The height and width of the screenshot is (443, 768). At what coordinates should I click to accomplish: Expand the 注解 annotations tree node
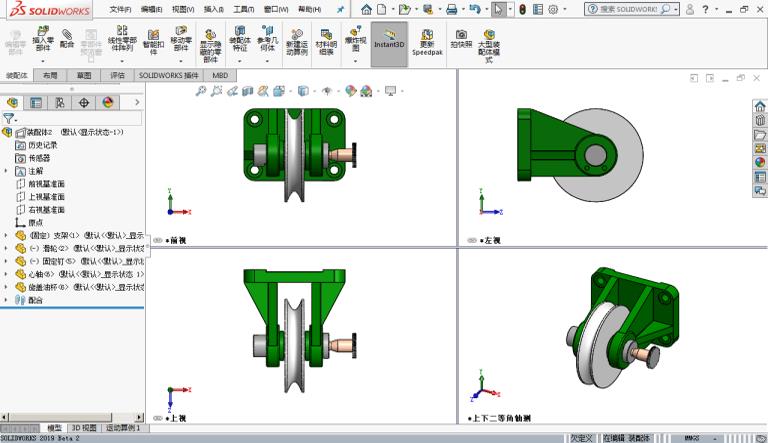[7, 171]
